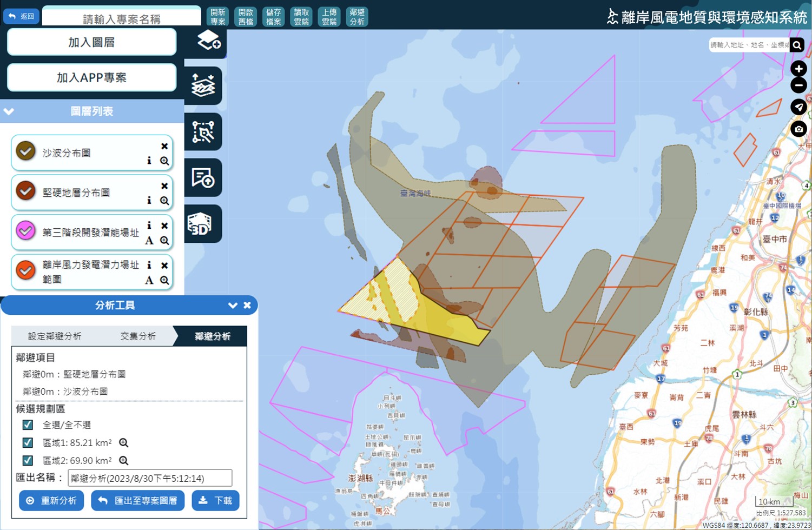
Task: Toggle visibility of 沙波分布圖 layer
Action: pyautogui.click(x=25, y=151)
